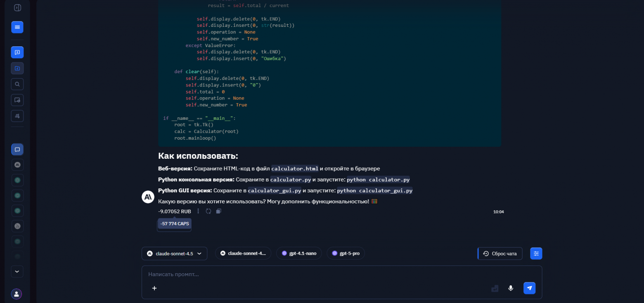This screenshot has width=644, height=303.
Task: Click the -9.07052 RUB cost text
Action: click(x=175, y=211)
